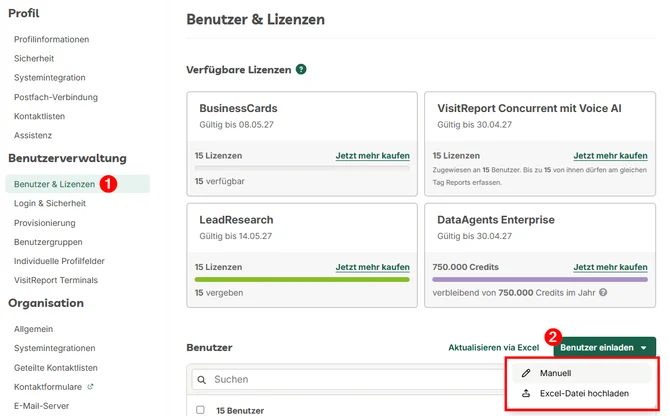Tick the checkbox next to 15 Benutzer
The height and width of the screenshot is (416, 670).
point(200,410)
